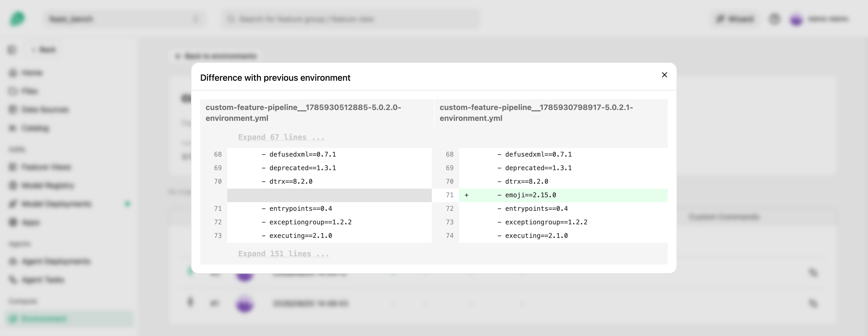Viewport: 868px width, 336px height.
Task: Open the project selector dropdown
Action: coord(124,19)
